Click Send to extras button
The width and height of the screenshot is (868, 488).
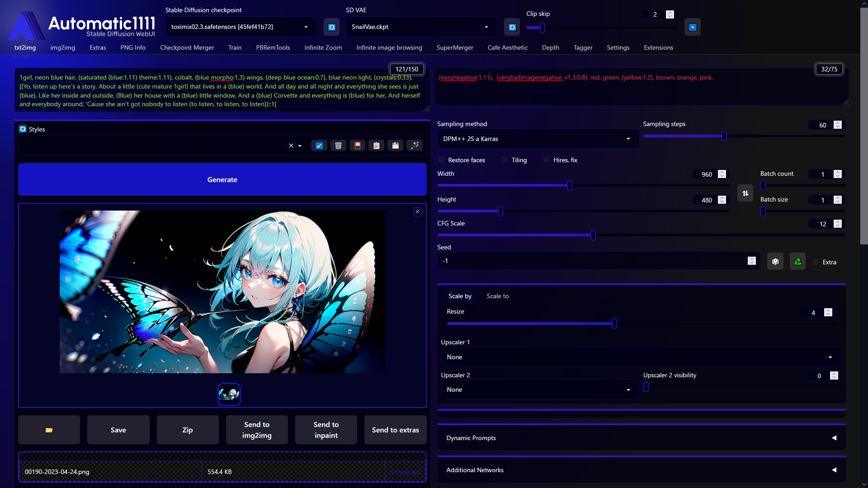coord(395,430)
